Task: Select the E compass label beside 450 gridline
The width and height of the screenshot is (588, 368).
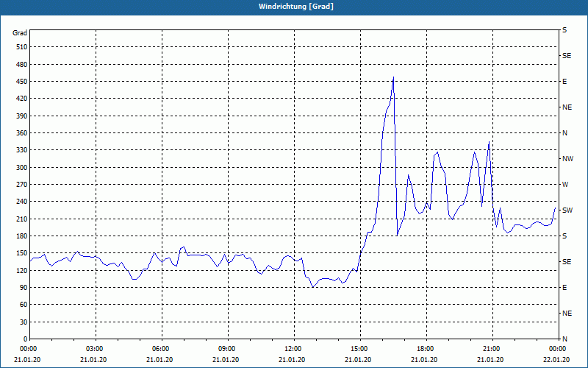Action: [564, 82]
